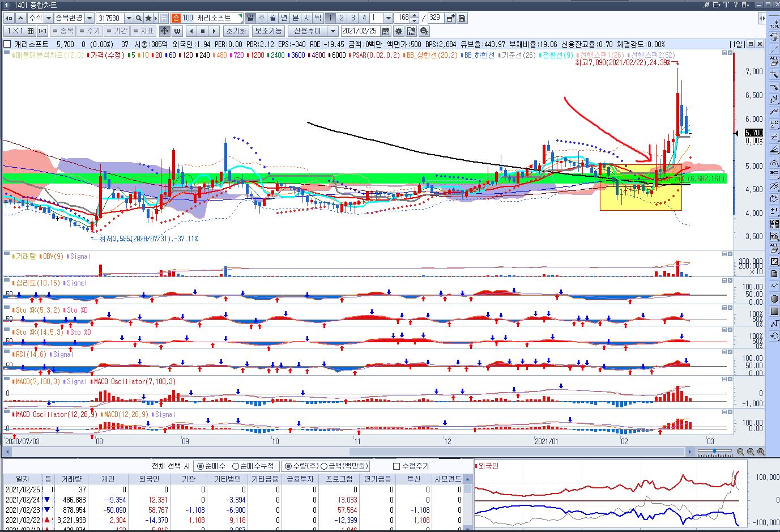Expand the 주식 market type dropdown
Viewport: 780px width, 532px height.
point(49,18)
